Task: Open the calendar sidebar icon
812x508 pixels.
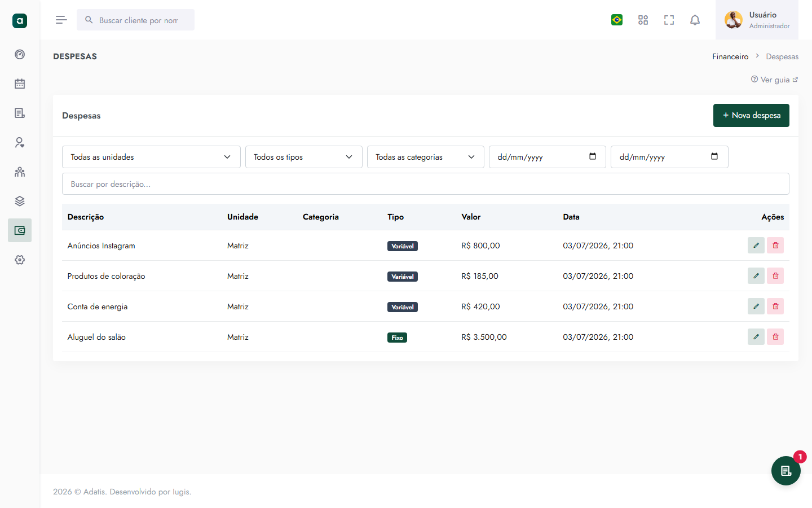Action: tap(20, 84)
